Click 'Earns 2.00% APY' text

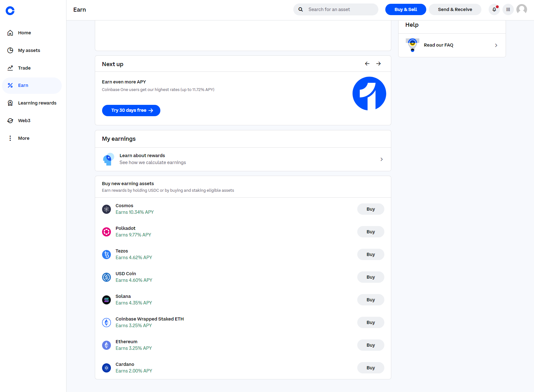point(134,371)
